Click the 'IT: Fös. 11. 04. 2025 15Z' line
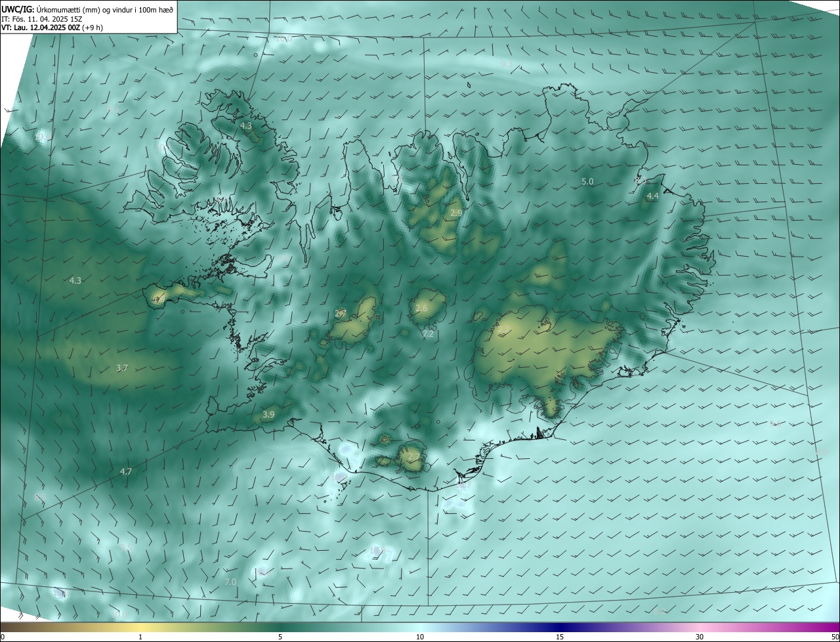The image size is (840, 642). pos(41,19)
